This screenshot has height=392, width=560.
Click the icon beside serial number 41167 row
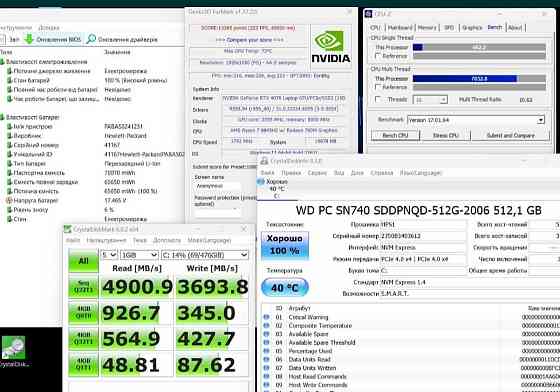(x=9, y=145)
